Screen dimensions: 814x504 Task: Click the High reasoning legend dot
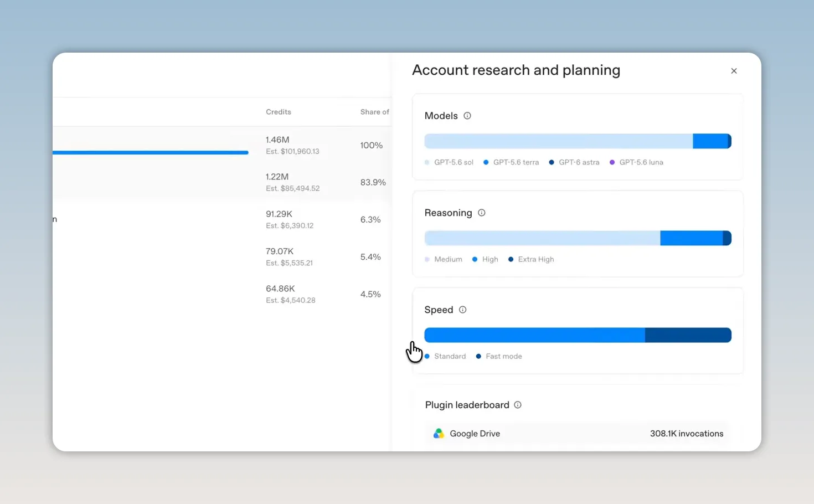pyautogui.click(x=475, y=259)
